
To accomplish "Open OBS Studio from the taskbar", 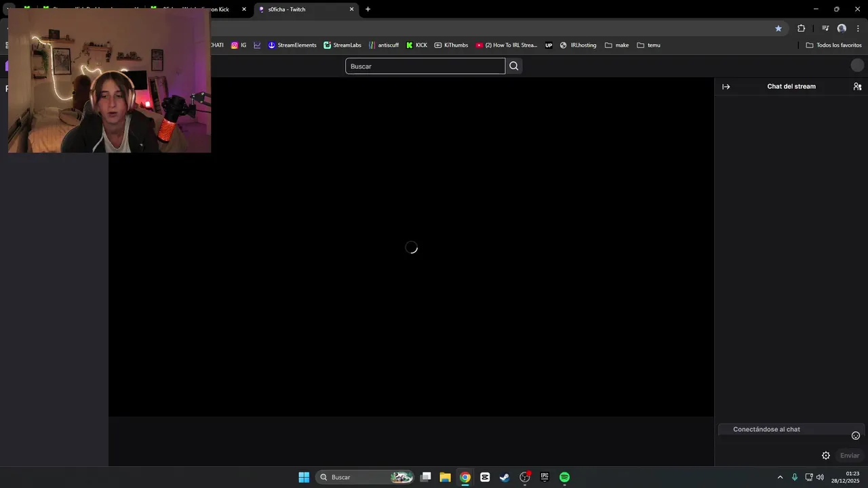I will [x=525, y=477].
